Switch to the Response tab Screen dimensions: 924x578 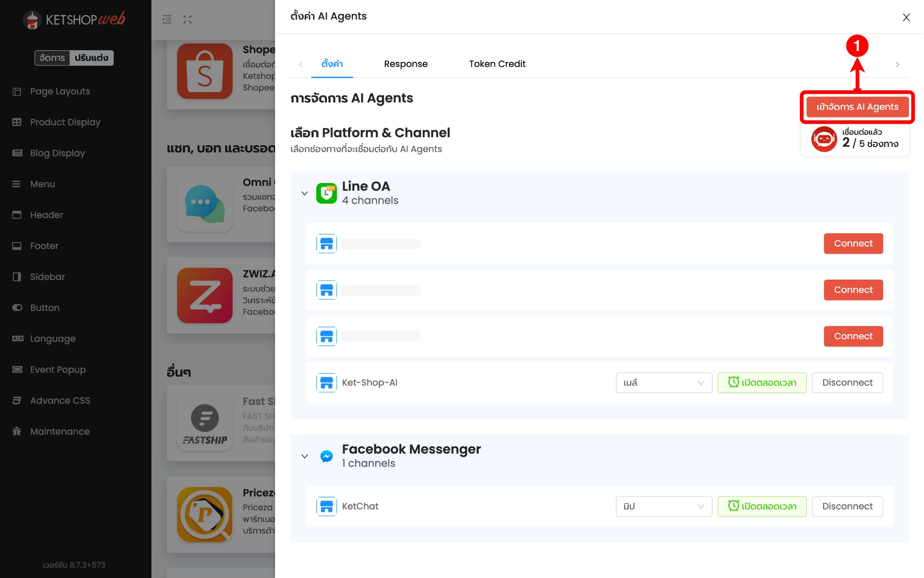coord(405,64)
